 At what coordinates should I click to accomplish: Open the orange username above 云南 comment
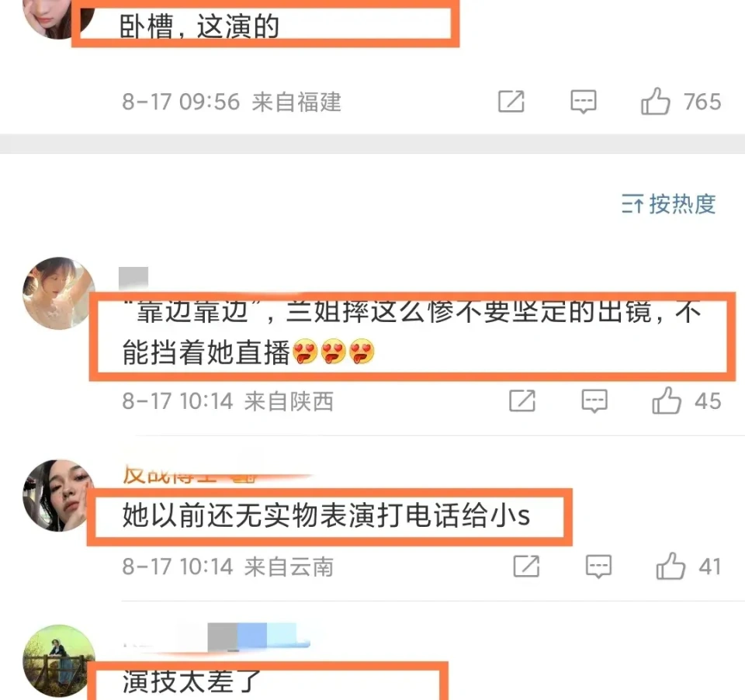click(190, 475)
